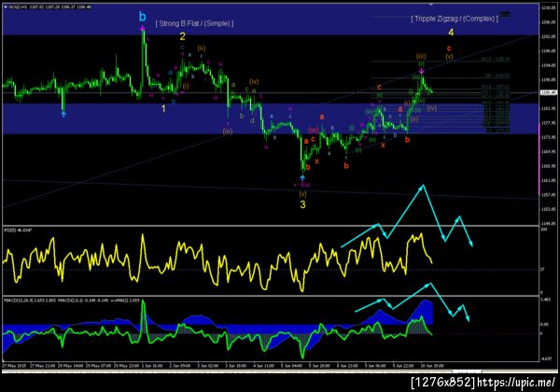560x392 pixels.
Task: Click the RSI scale value 37
Action: point(542,269)
